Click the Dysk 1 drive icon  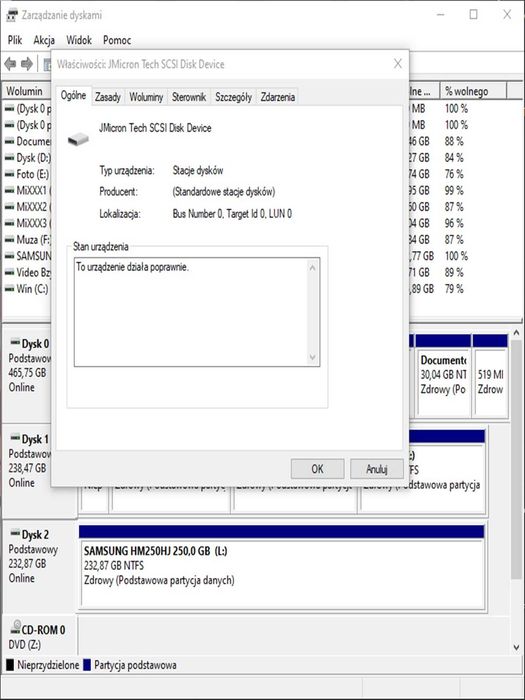[15, 438]
